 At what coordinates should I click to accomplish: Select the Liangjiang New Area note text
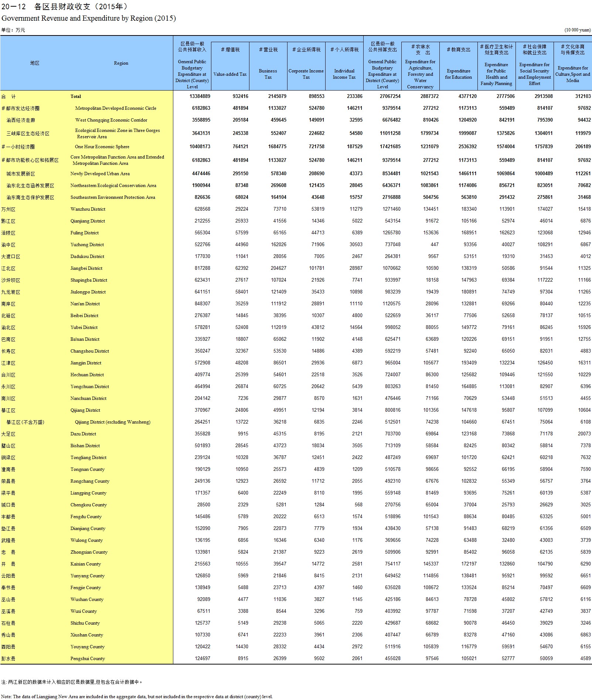pyautogui.click(x=137, y=697)
